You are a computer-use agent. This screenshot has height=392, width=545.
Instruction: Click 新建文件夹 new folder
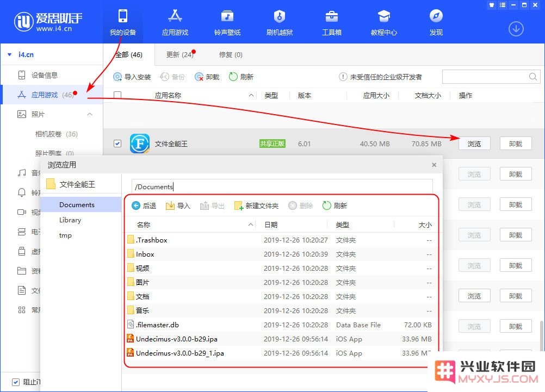pos(257,206)
